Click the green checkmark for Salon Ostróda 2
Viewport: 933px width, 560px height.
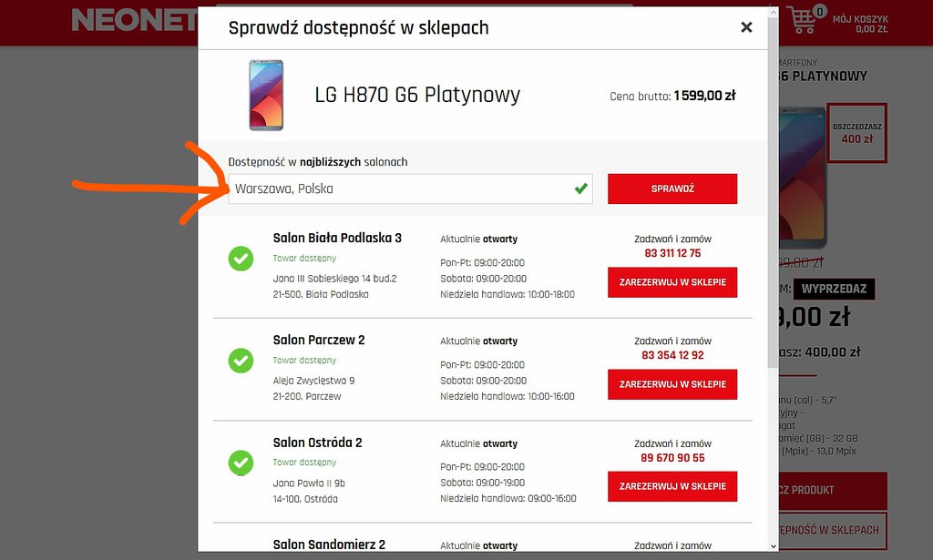241,463
